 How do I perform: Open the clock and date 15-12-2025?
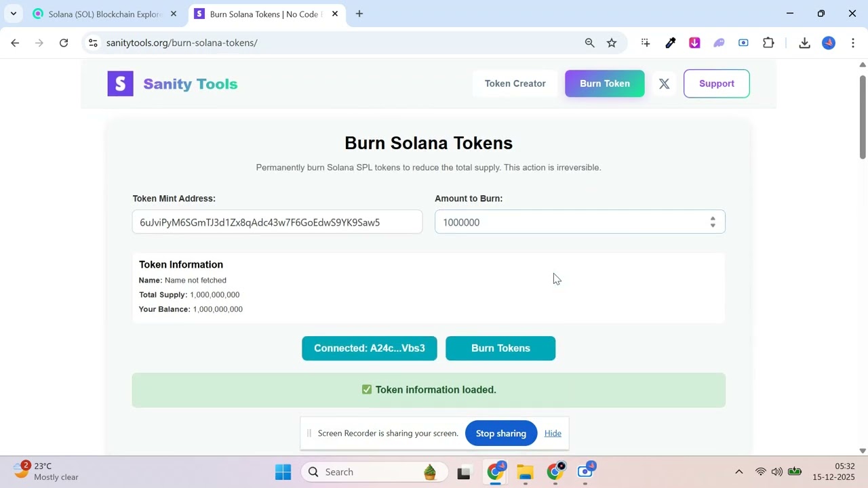pos(835,472)
